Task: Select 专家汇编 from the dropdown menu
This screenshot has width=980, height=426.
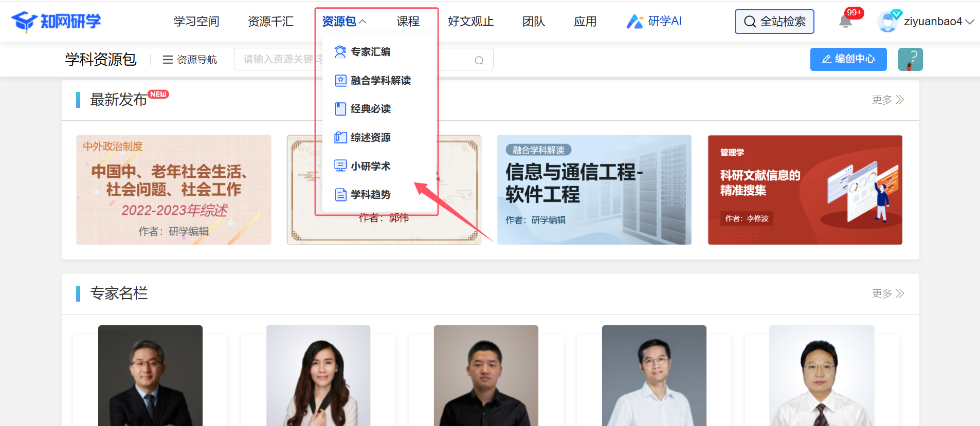Action: point(370,52)
